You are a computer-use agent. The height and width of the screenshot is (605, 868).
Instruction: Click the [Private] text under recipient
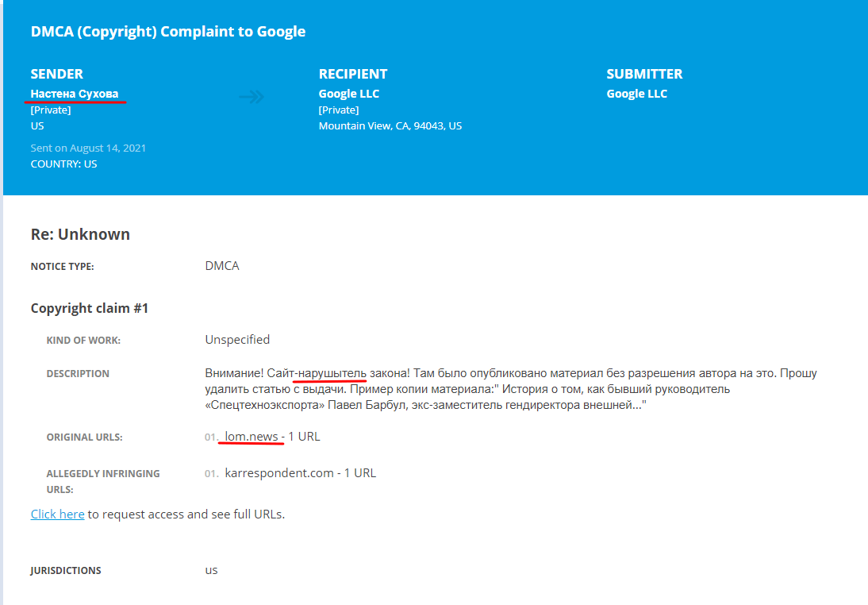(339, 110)
